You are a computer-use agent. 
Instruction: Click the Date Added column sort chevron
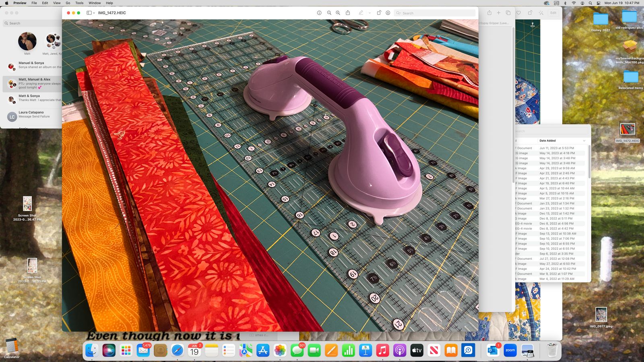point(584,141)
